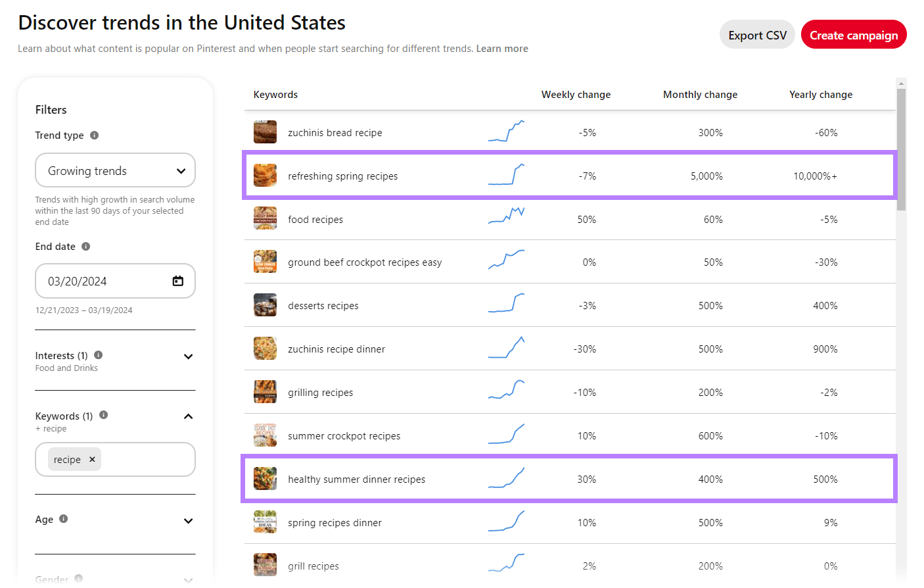
Task: Click the info icon beside the Age filter
Action: click(x=64, y=519)
